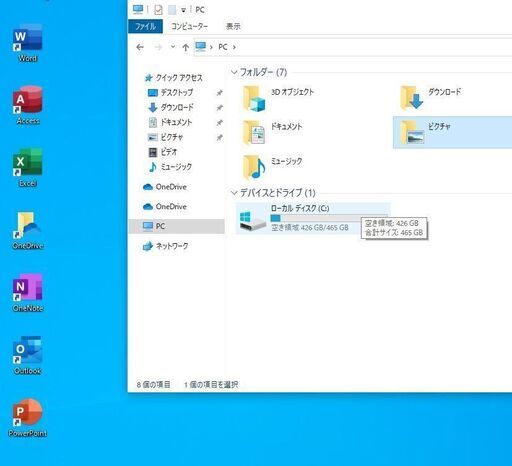Click the new folder icon in quick access toolbar

(172, 10)
